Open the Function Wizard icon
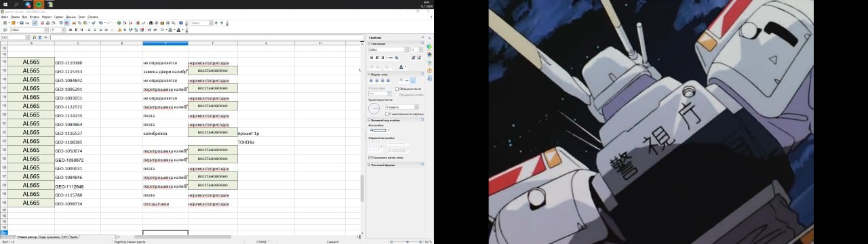The width and height of the screenshot is (868, 244). click(34, 37)
